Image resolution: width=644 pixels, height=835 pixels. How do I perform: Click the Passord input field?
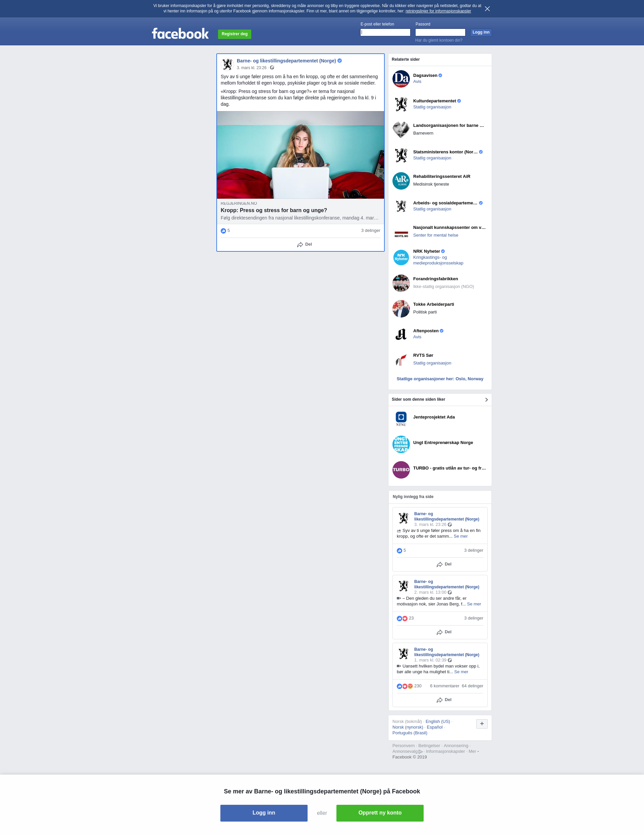[440, 33]
